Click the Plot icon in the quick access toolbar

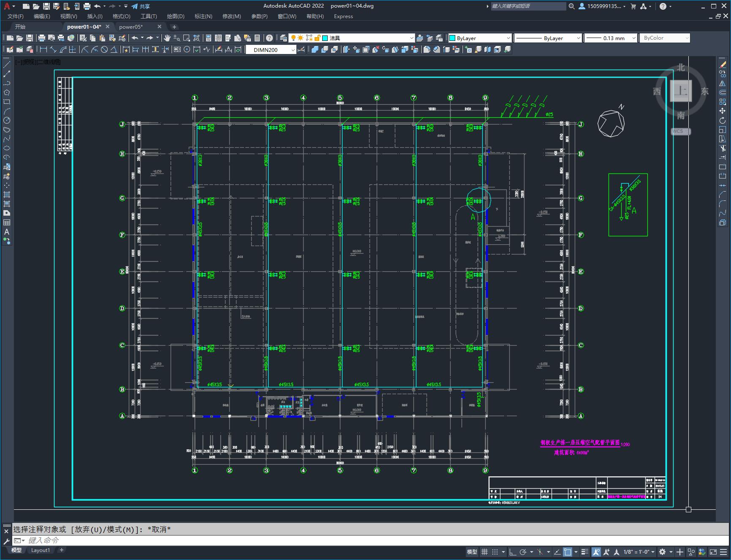pos(87,6)
